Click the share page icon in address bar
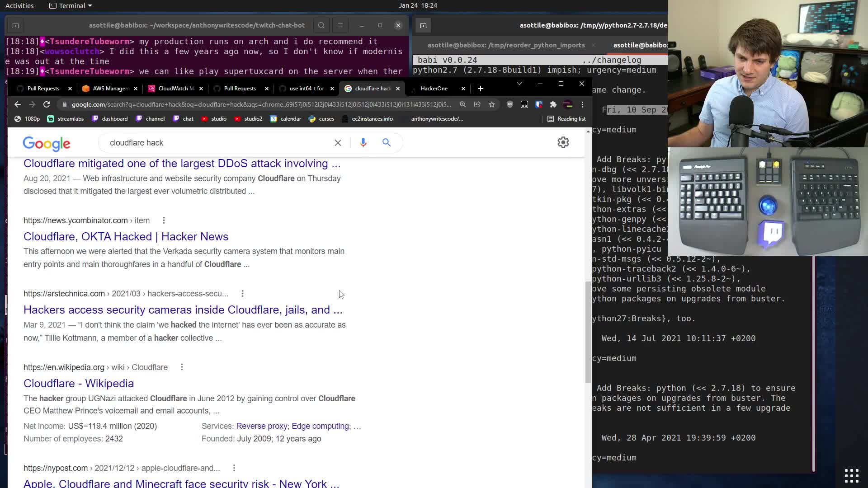868x488 pixels. 477,104
